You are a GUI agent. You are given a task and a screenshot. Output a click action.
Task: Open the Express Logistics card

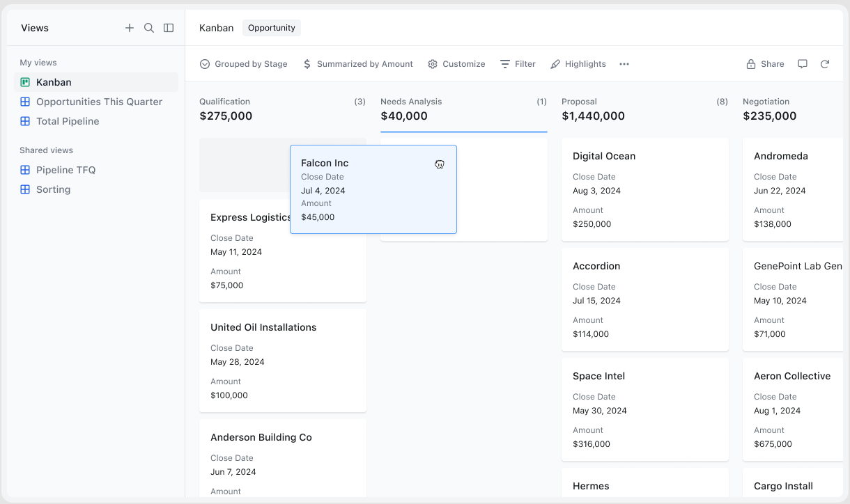283,251
